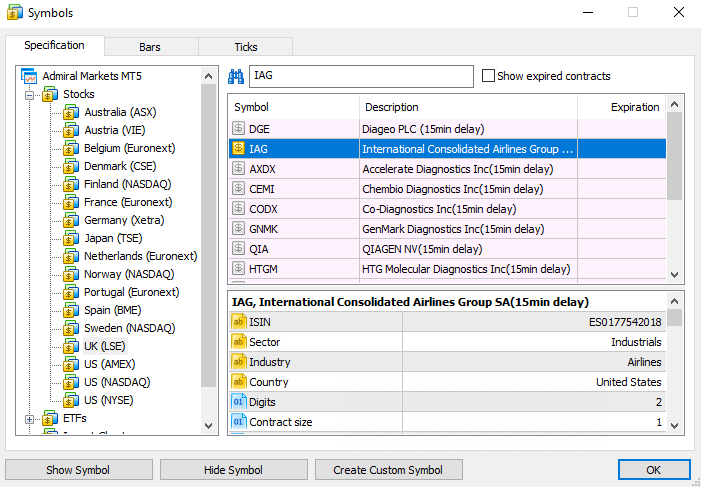The height and width of the screenshot is (487, 701).
Task: Click tree panel scrollbar up arrow
Action: point(209,76)
